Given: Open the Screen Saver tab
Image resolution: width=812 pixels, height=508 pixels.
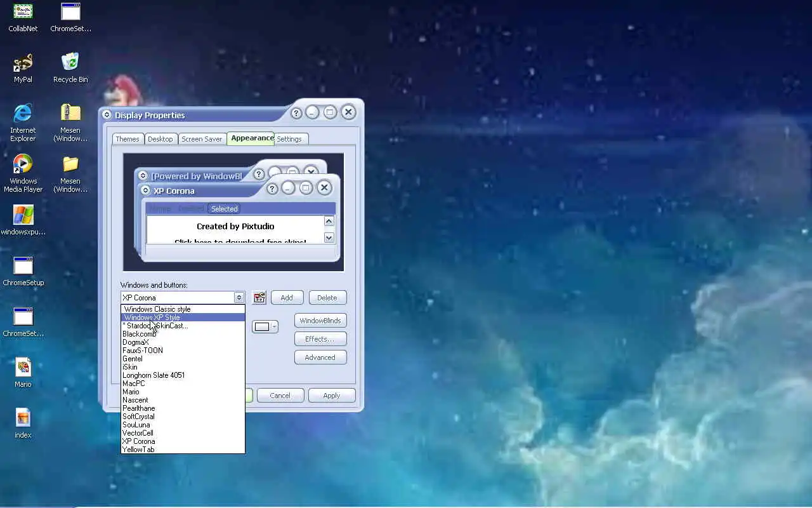Looking at the screenshot, I should coord(202,139).
